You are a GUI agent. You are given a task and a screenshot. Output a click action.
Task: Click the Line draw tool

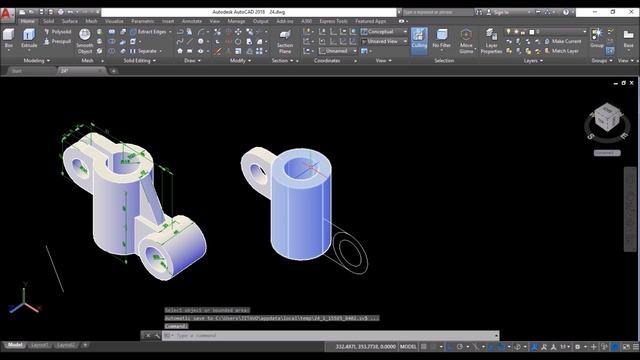[x=190, y=41]
